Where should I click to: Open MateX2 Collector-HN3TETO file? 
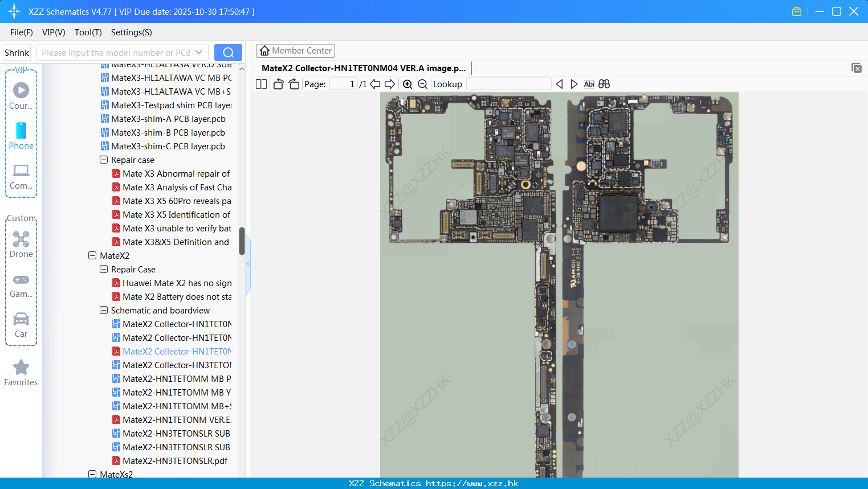click(x=172, y=365)
